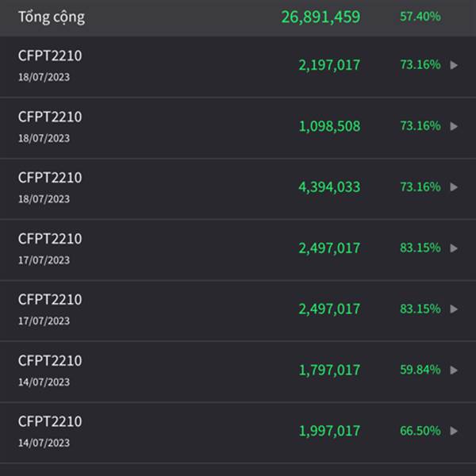The height and width of the screenshot is (476, 476).
Task: Open CFPT2210 entry with profit 2,197,017
Action: pos(238,67)
